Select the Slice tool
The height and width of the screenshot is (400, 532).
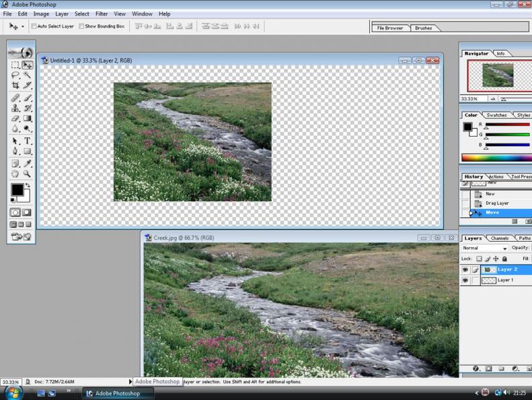(x=27, y=85)
